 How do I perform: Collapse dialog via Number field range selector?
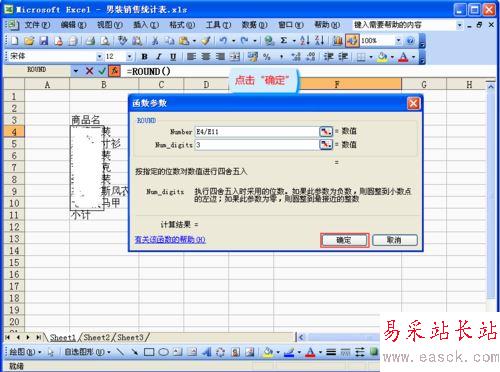pos(326,131)
